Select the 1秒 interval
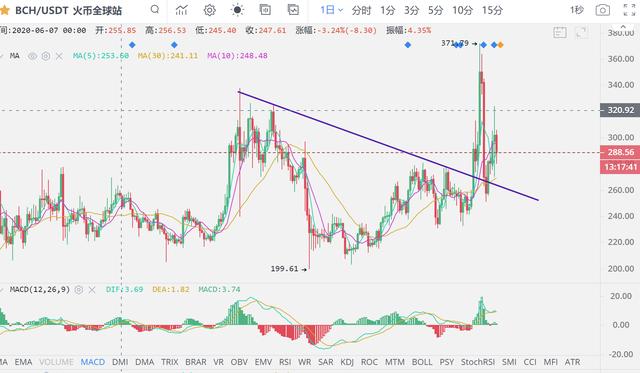Image resolution: width=640 pixels, height=373 pixels. [577, 10]
